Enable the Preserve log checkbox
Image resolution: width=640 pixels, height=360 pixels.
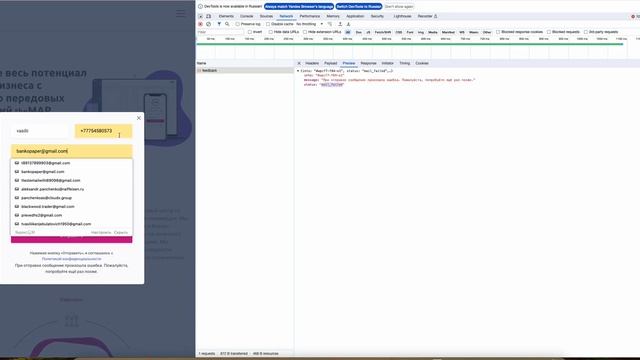pos(238,24)
